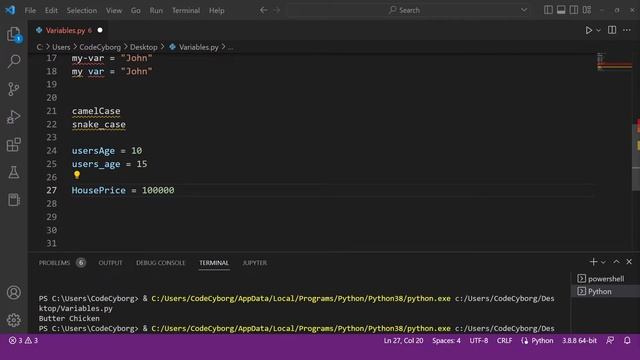Open the editor More Actions ellipsis
The height and width of the screenshot is (360, 640).
pyautogui.click(x=627, y=30)
